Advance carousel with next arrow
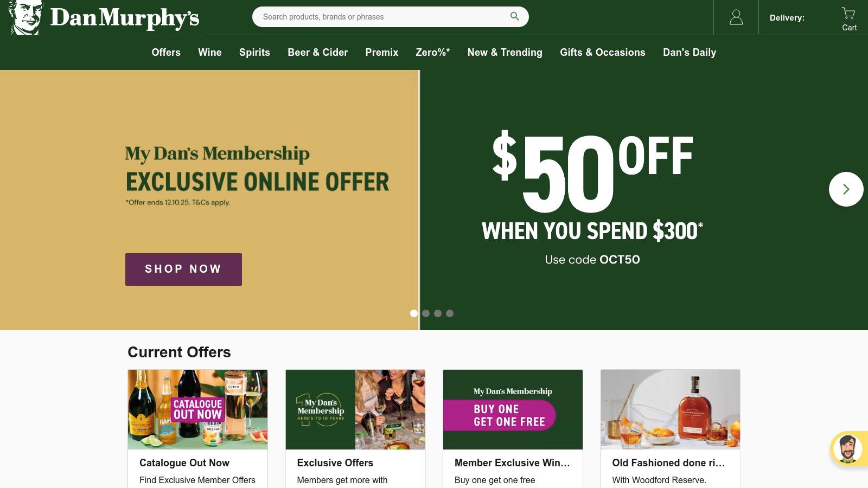This screenshot has height=488, width=868. point(846,189)
